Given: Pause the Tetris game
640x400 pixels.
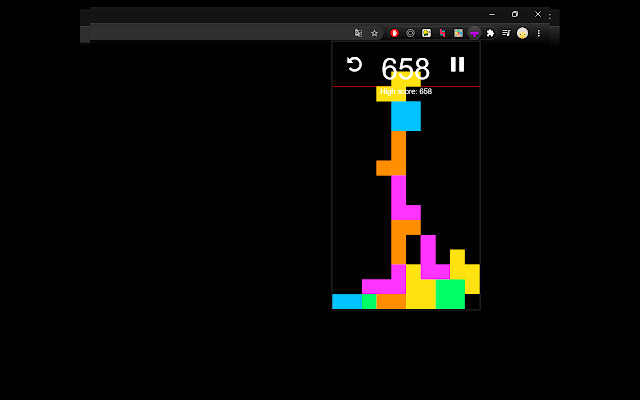Looking at the screenshot, I should click(457, 64).
